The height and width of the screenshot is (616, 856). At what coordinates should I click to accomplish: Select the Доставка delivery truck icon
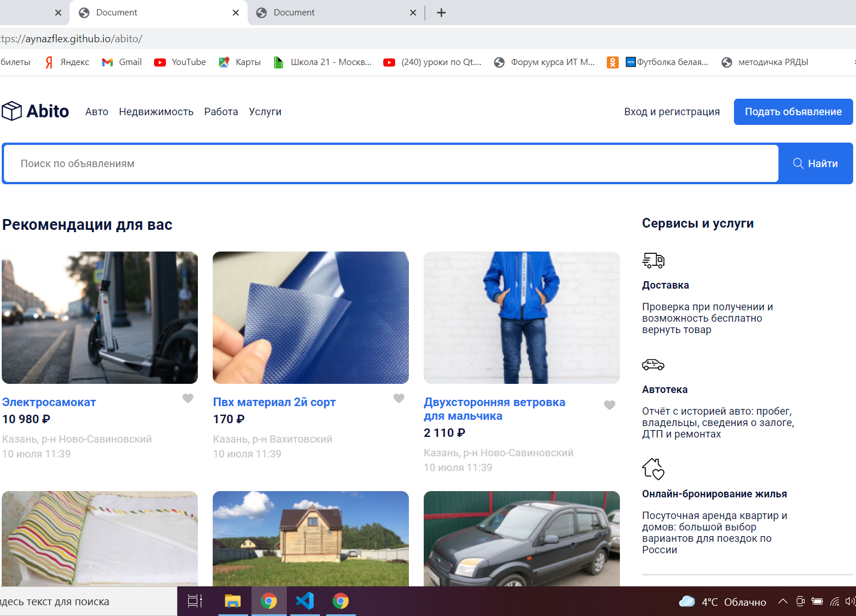[654, 261]
